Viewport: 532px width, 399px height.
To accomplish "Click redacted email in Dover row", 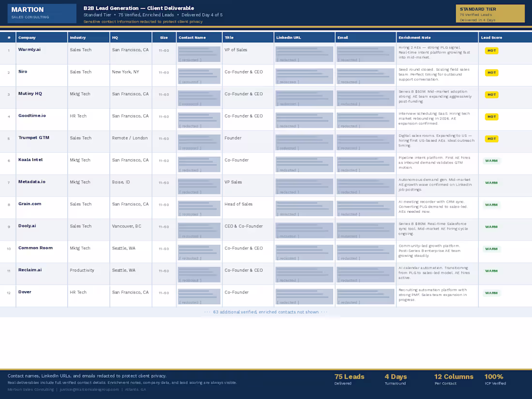I will tap(366, 297).
